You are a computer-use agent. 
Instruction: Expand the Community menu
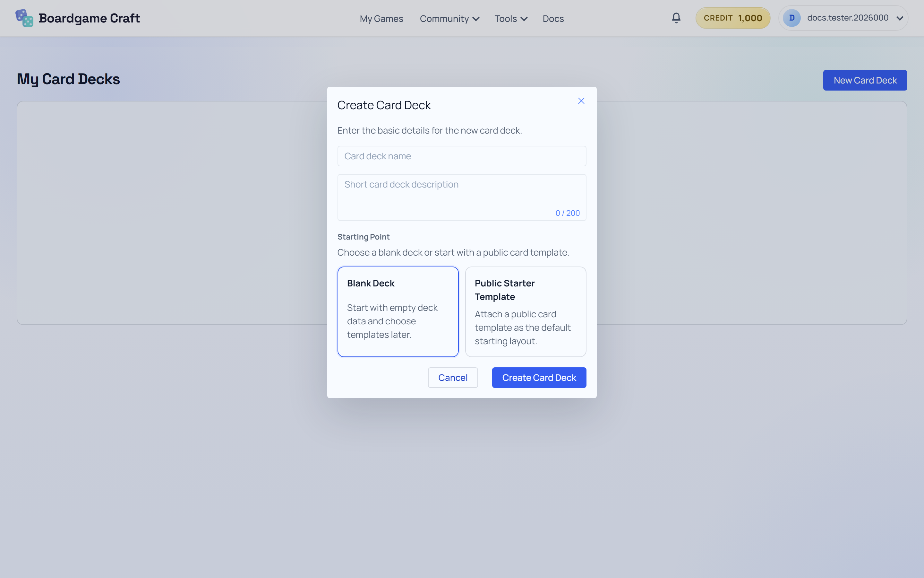click(x=449, y=19)
